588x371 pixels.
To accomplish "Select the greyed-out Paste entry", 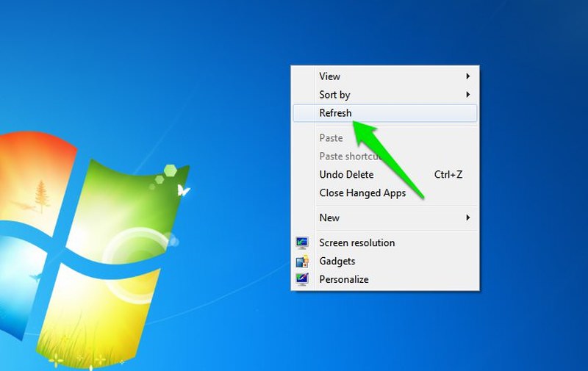I will [384, 138].
